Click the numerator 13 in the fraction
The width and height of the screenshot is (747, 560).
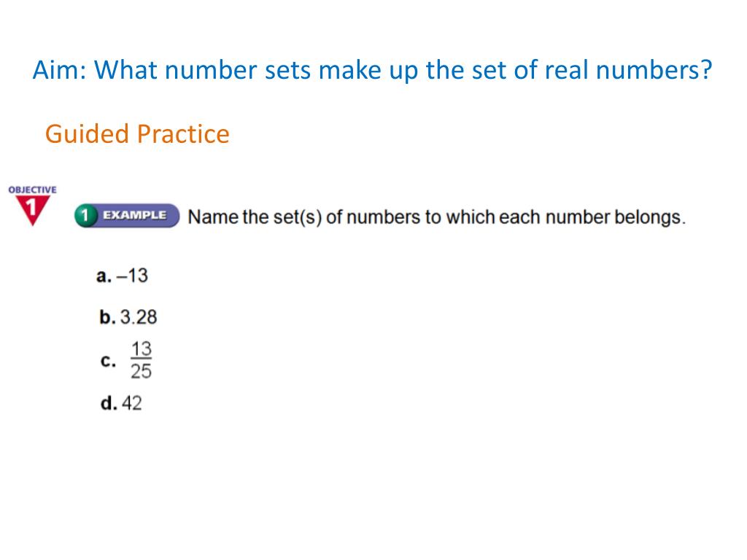(x=141, y=349)
